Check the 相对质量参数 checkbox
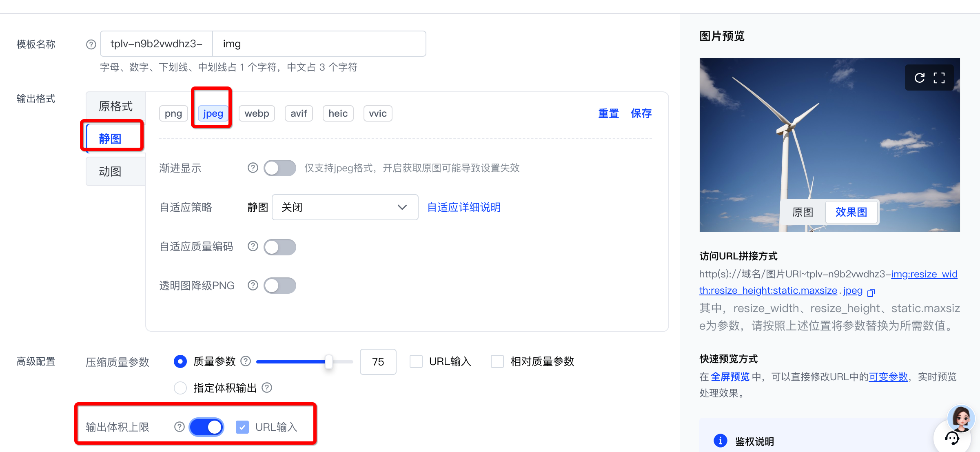980x452 pixels. tap(497, 361)
